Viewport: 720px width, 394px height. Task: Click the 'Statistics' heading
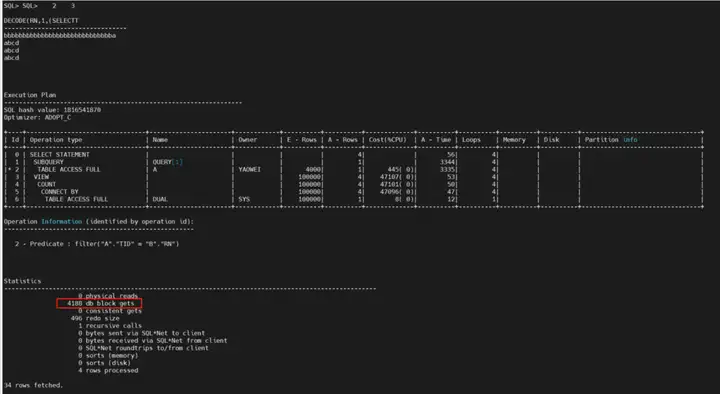(x=22, y=281)
